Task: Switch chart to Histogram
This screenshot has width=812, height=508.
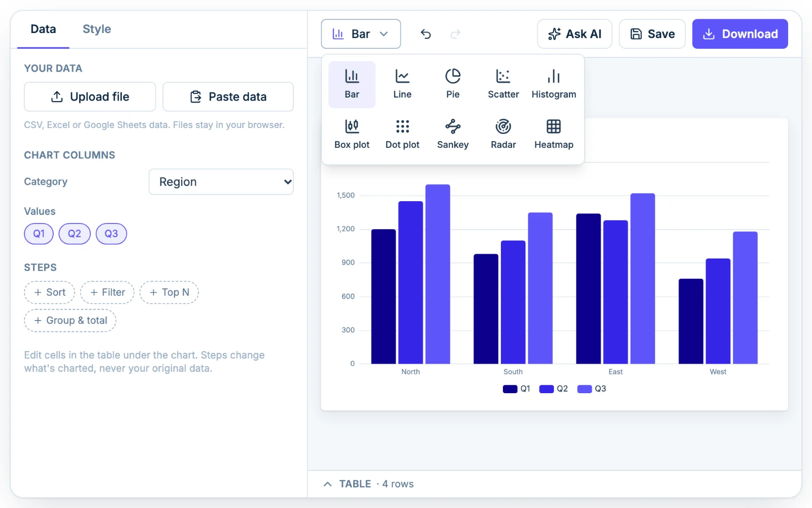Action: point(554,84)
